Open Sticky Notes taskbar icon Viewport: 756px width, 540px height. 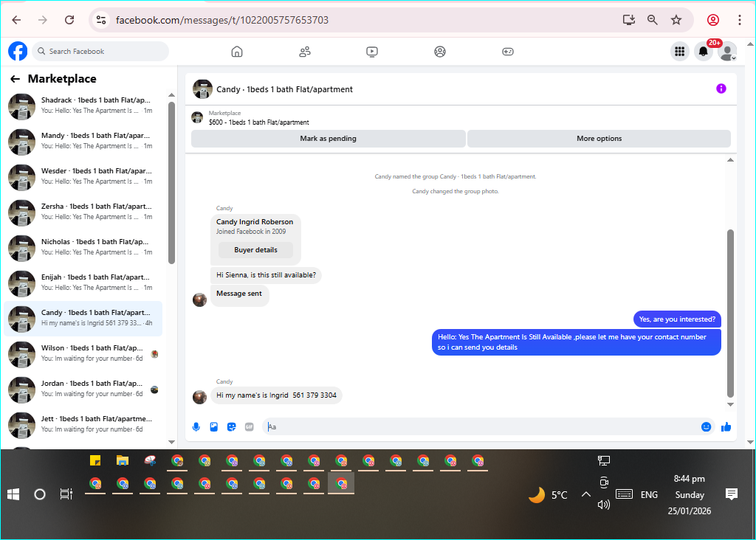point(95,460)
